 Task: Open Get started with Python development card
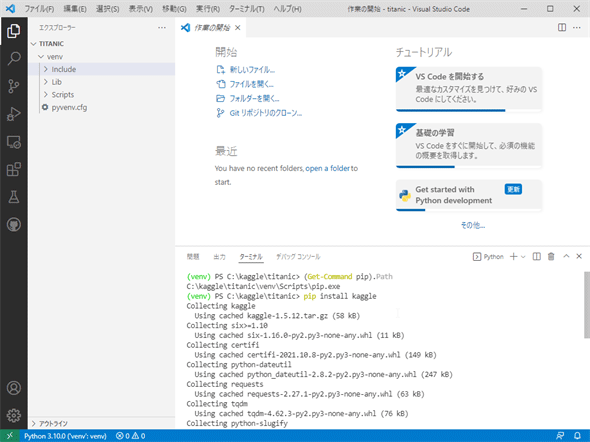pos(469,195)
